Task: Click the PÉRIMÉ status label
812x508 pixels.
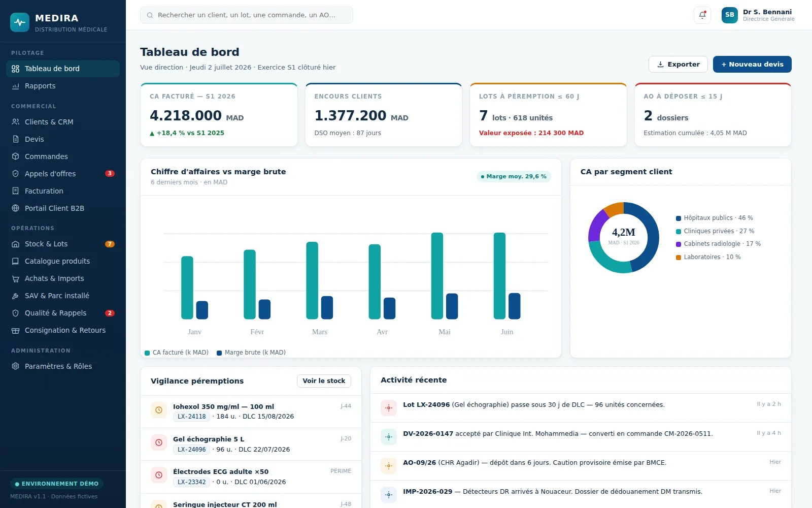Action: click(341, 471)
